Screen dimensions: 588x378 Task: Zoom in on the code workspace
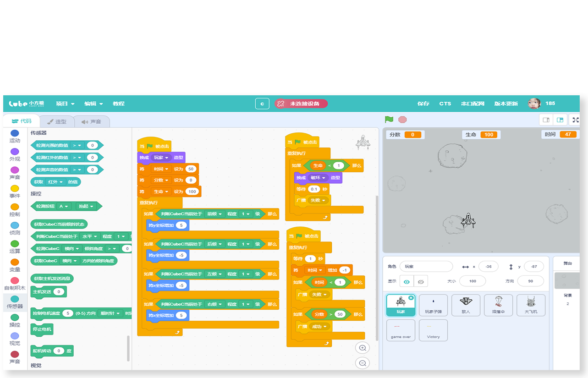pos(363,348)
